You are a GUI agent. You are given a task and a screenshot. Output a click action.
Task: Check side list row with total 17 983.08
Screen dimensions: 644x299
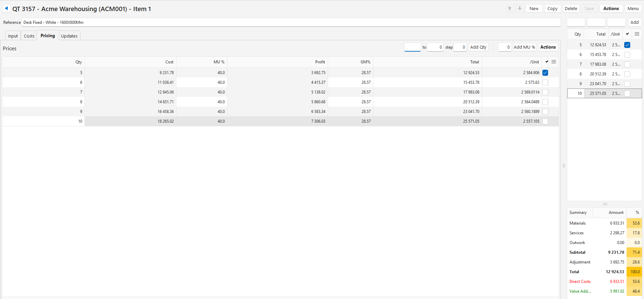pyautogui.click(x=627, y=64)
